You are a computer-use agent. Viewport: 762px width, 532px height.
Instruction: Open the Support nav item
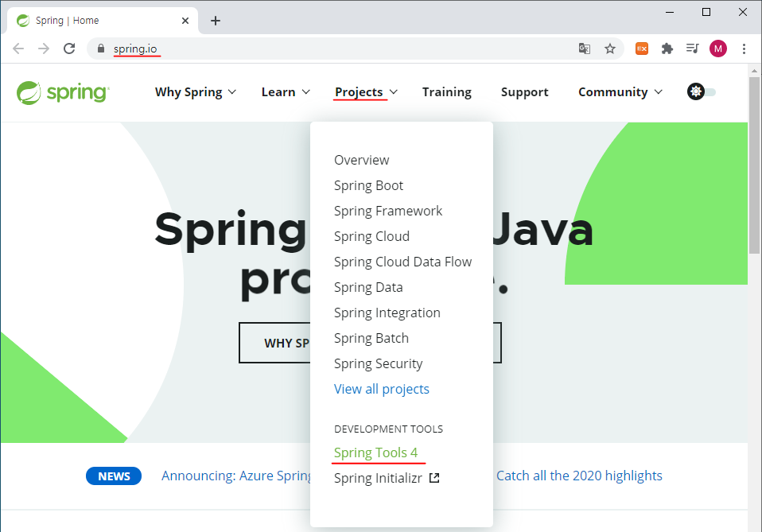click(524, 91)
